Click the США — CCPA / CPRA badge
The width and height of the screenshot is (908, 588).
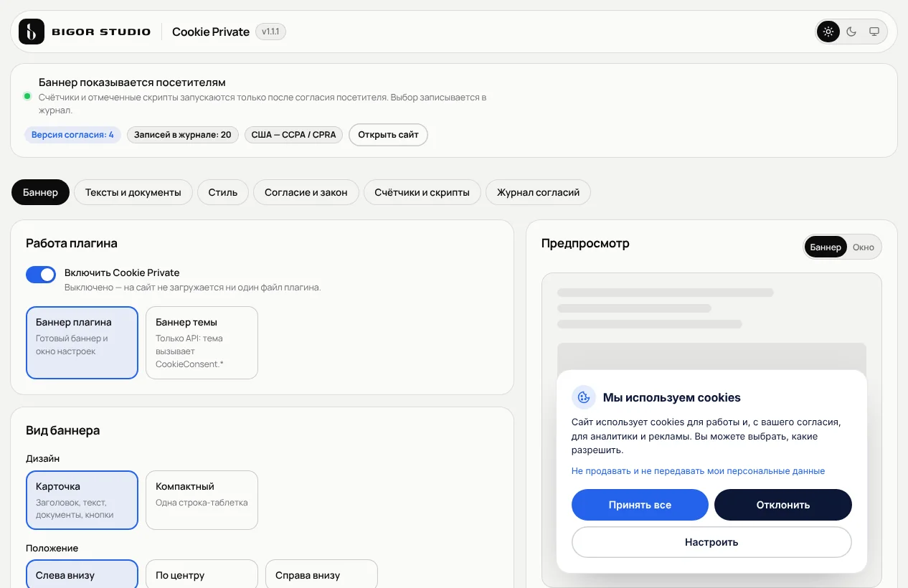pyautogui.click(x=294, y=135)
